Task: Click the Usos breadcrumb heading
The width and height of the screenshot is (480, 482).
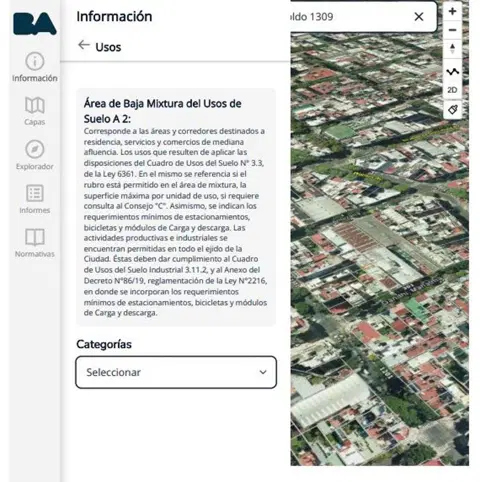Action: tap(108, 47)
